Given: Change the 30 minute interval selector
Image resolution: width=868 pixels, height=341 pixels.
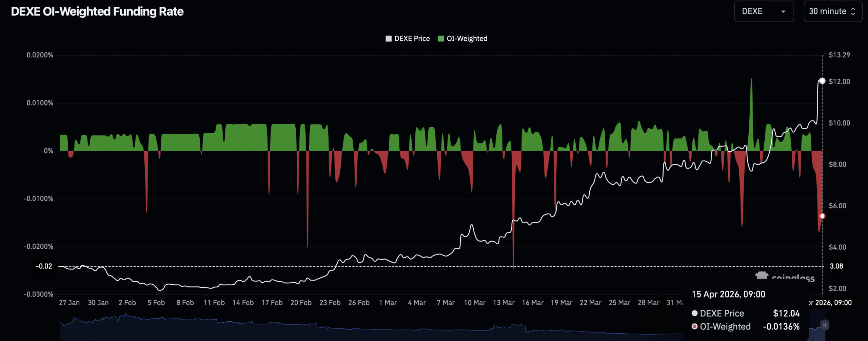Looking at the screenshot, I should pyautogui.click(x=833, y=11).
